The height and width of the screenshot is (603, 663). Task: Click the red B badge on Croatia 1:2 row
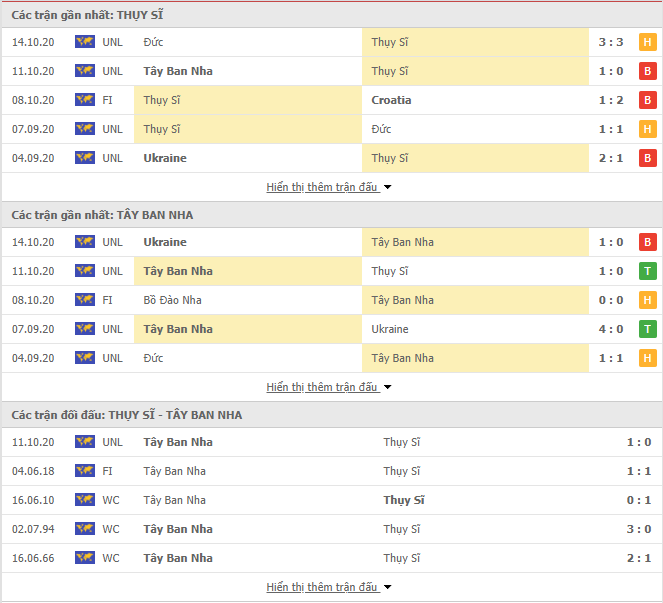pyautogui.click(x=647, y=100)
